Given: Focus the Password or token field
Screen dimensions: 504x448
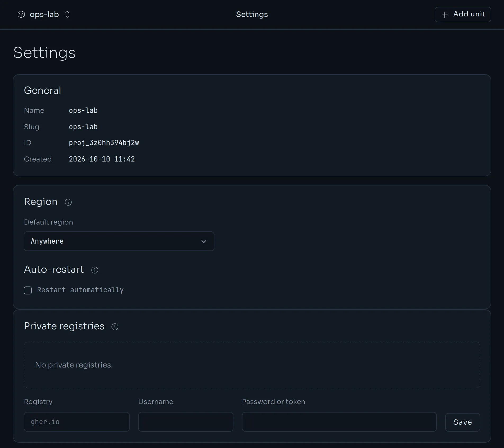Looking at the screenshot, I should (x=339, y=422).
